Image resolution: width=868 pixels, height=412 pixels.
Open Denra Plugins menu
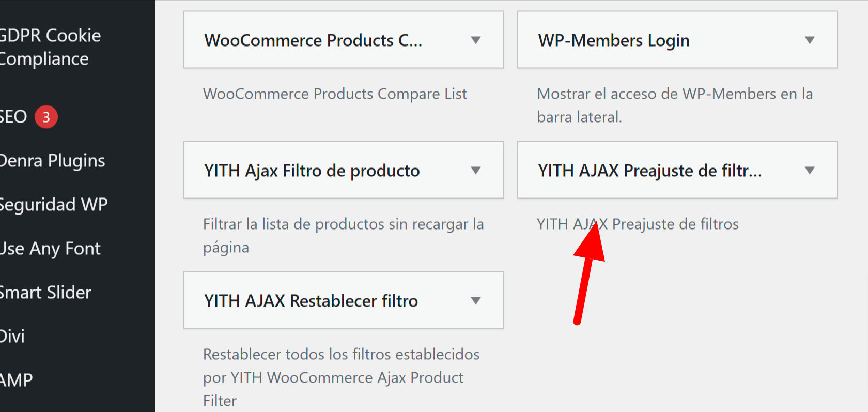click(52, 161)
